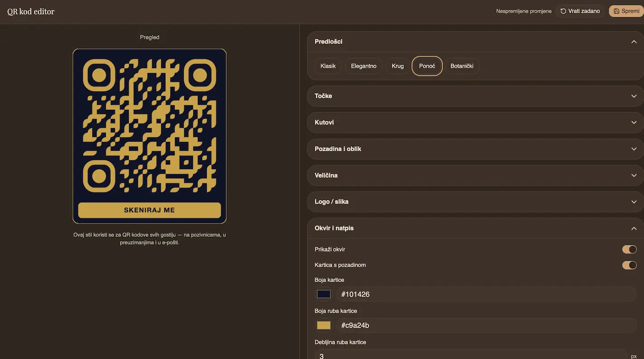Collapse the Okvir i natpis section
Image resolution: width=644 pixels, height=359 pixels.
click(476, 228)
